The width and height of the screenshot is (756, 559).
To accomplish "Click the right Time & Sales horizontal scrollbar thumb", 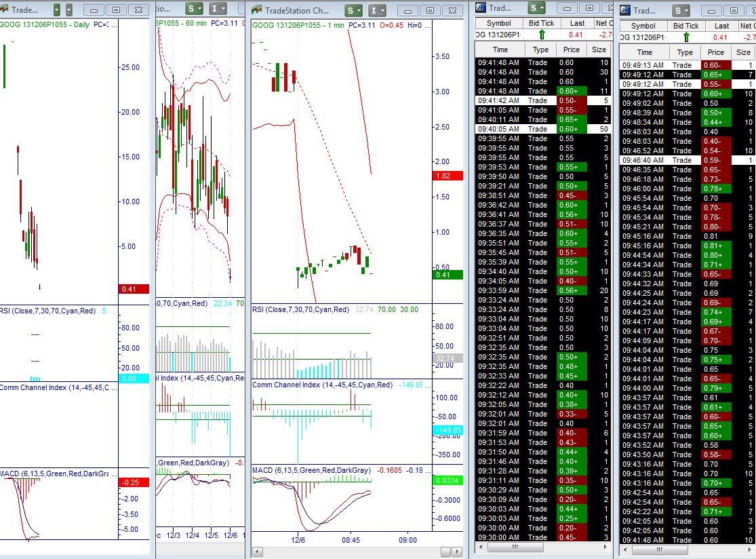I will [x=659, y=550].
